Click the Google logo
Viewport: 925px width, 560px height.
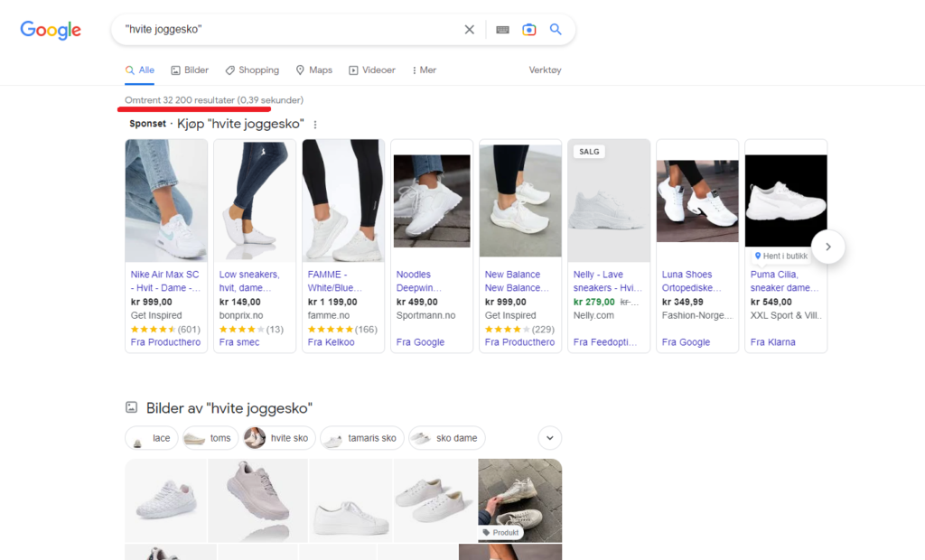pyautogui.click(x=50, y=29)
